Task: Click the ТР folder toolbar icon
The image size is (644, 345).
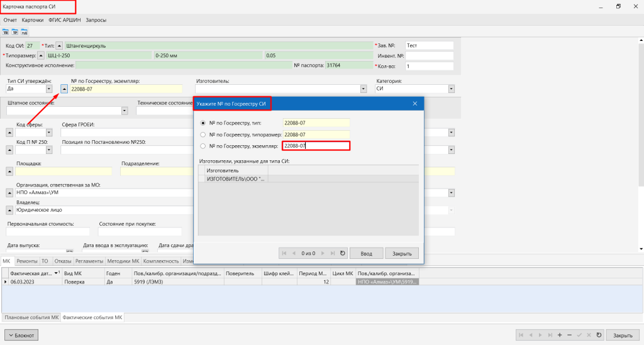Action: click(x=15, y=31)
